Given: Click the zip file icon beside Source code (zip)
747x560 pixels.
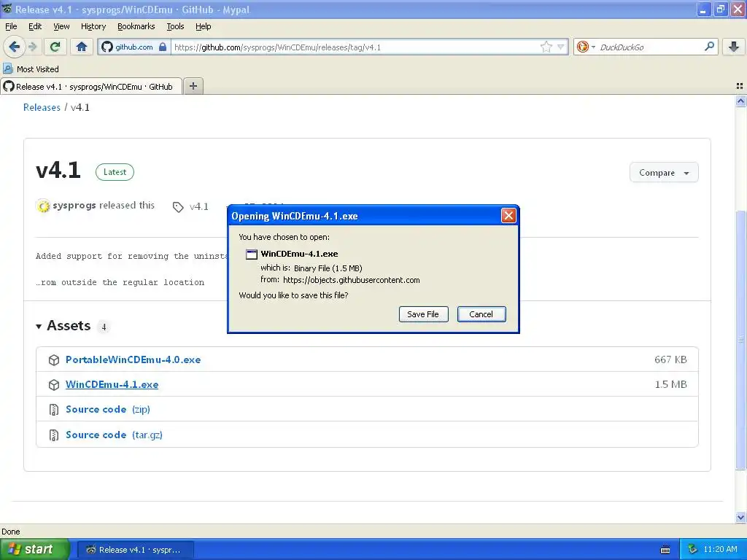Looking at the screenshot, I should tap(54, 410).
